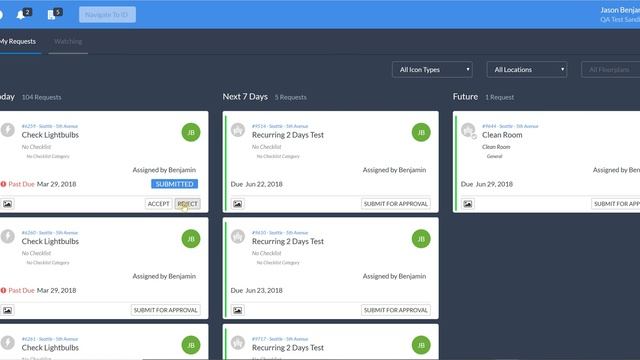Switch to the My Requests tab
Viewport: 640px width, 360px height.
pos(18,41)
